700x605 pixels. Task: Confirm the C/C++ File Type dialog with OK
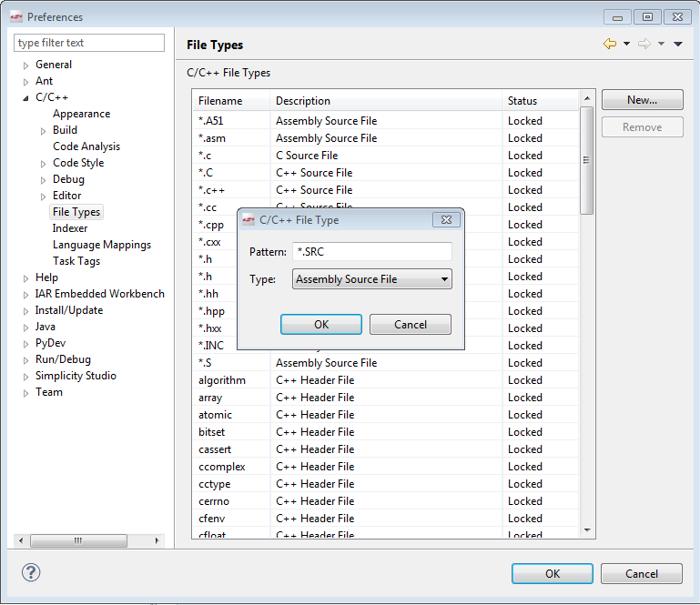[x=321, y=325]
